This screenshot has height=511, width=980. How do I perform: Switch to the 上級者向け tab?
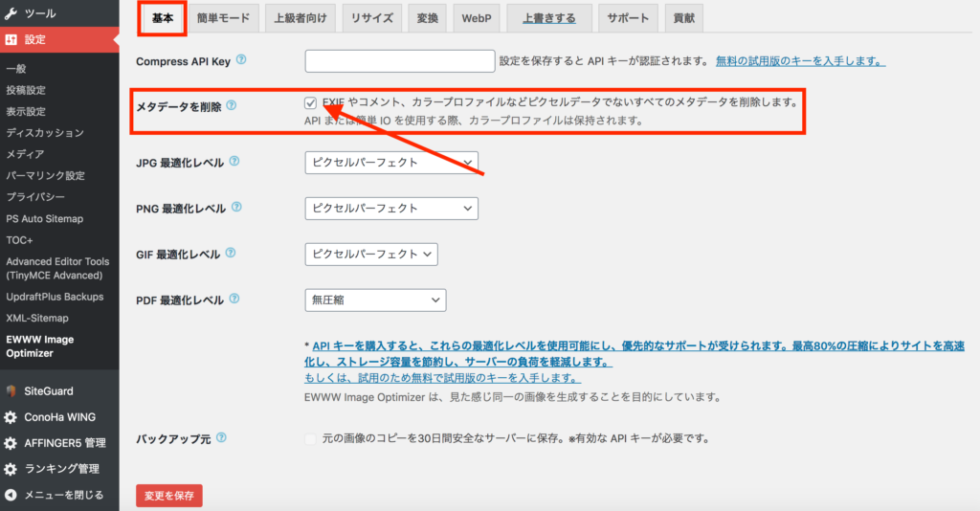[300, 18]
